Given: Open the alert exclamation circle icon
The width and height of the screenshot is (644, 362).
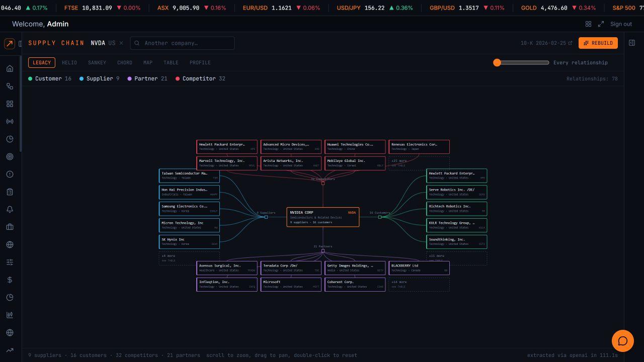Looking at the screenshot, I should point(10,174).
